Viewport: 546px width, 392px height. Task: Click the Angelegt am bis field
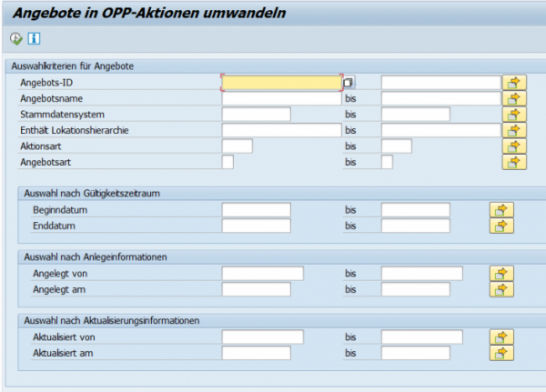(x=416, y=289)
